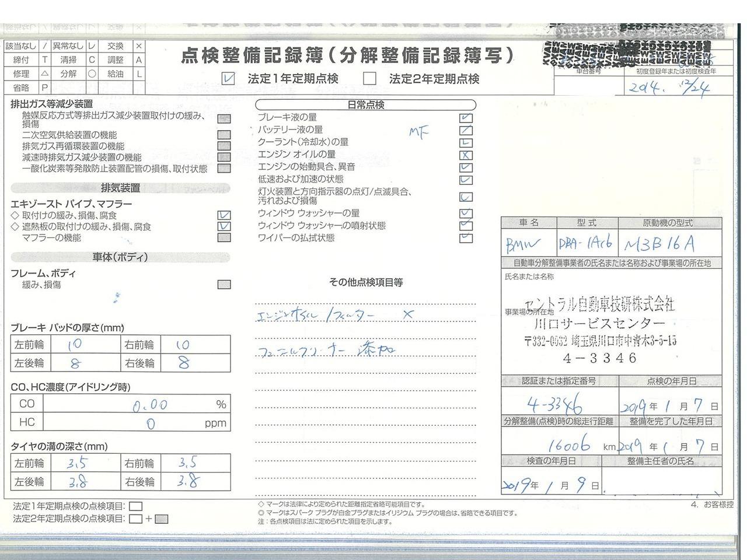Click the その他点検項目等 heading

tap(366, 282)
